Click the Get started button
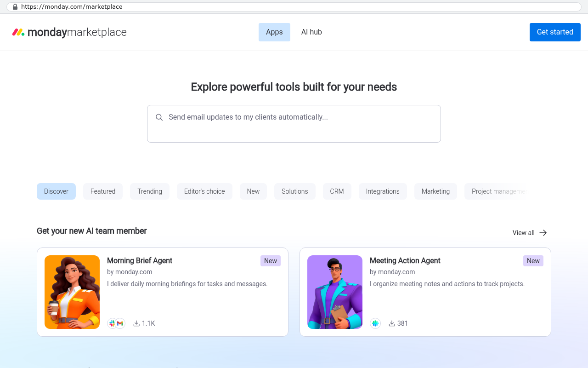Screen dimensions: 588x368 click(555, 32)
